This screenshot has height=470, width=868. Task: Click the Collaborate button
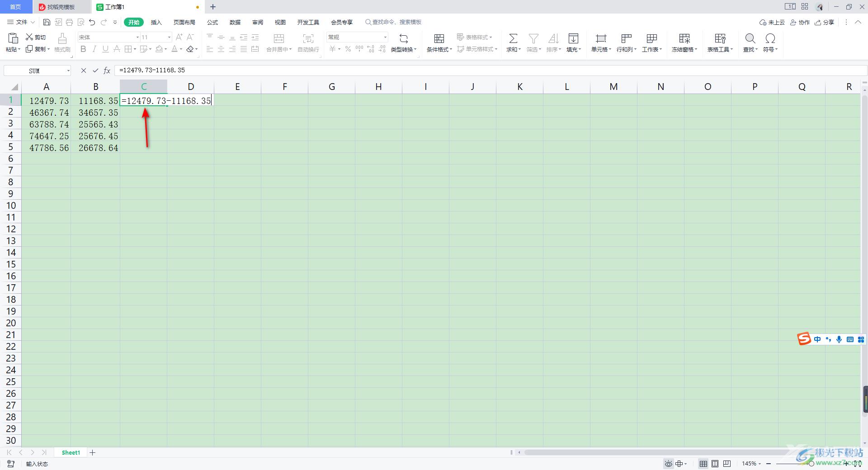800,22
